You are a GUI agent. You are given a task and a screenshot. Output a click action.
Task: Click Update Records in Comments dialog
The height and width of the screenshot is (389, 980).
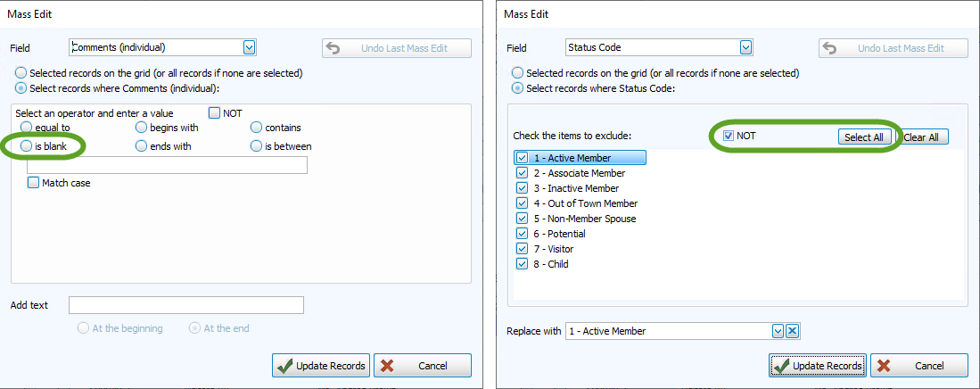tap(320, 366)
